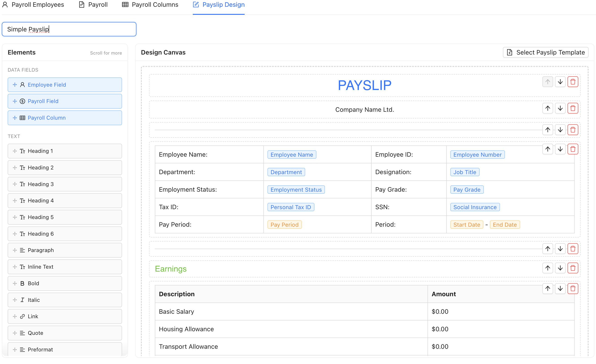Click the grid icon on Payroll Column element

point(22,118)
